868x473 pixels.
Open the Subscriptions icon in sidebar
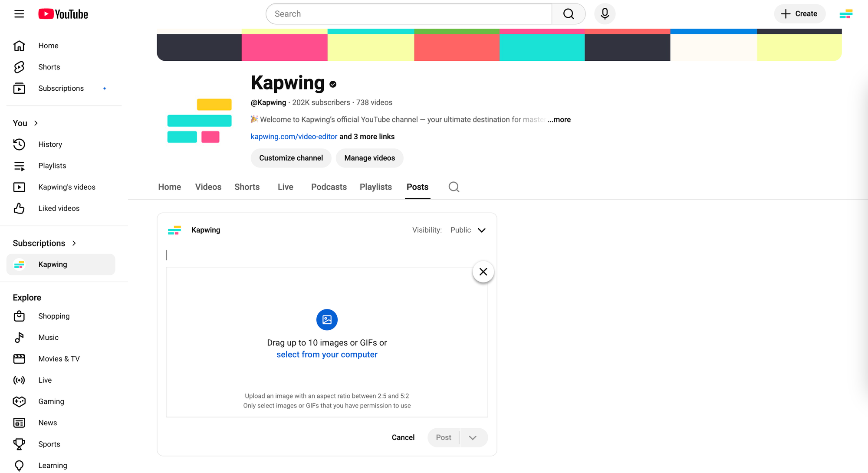tap(19, 88)
